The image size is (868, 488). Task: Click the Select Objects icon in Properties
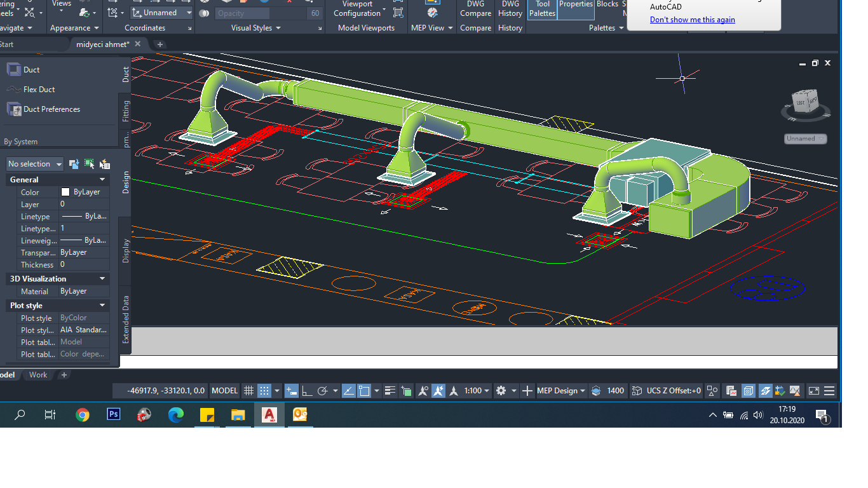89,164
